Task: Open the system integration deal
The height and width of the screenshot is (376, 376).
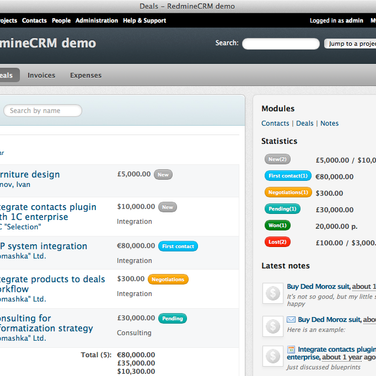Action: click(44, 246)
